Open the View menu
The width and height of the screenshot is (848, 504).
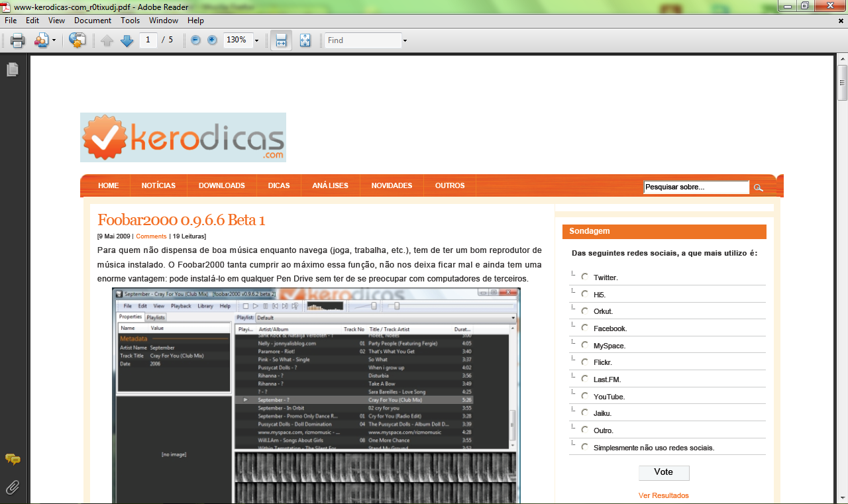pyautogui.click(x=56, y=21)
